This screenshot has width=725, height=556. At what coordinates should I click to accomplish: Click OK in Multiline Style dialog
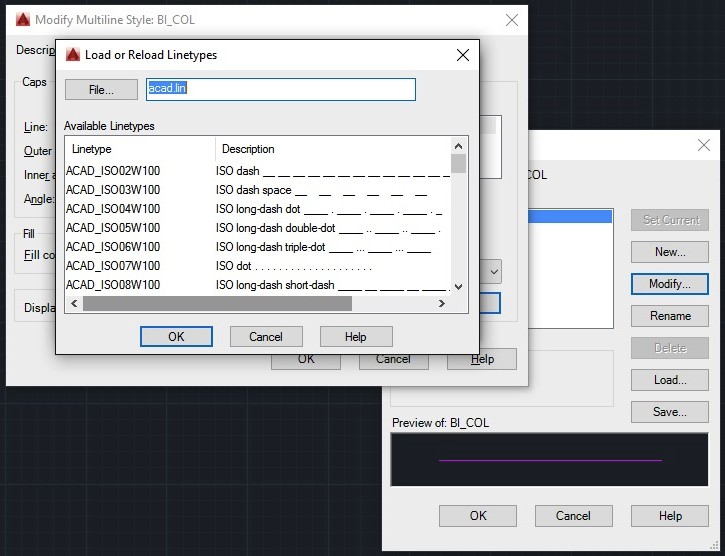(x=478, y=516)
